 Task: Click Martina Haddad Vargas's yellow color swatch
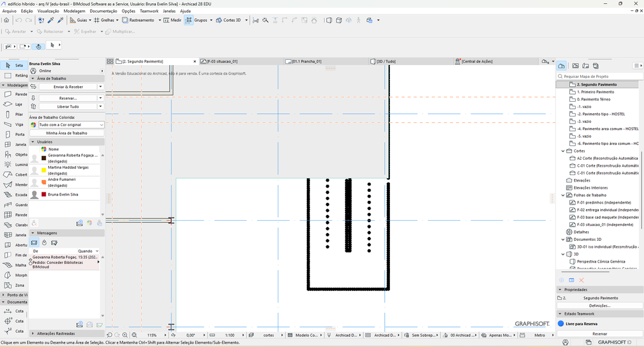[44, 170]
